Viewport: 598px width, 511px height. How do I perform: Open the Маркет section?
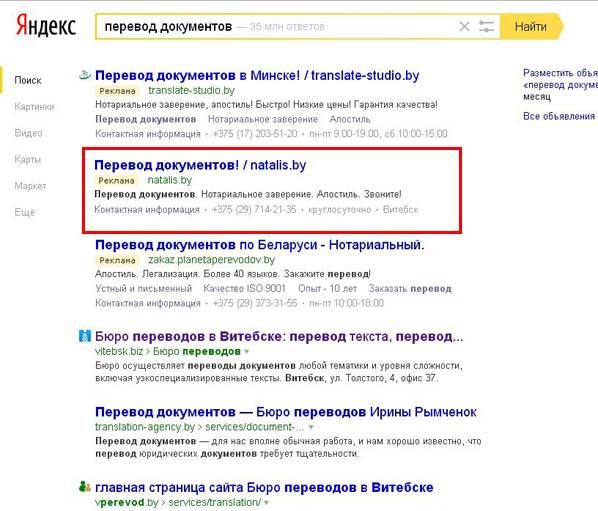[x=30, y=186]
